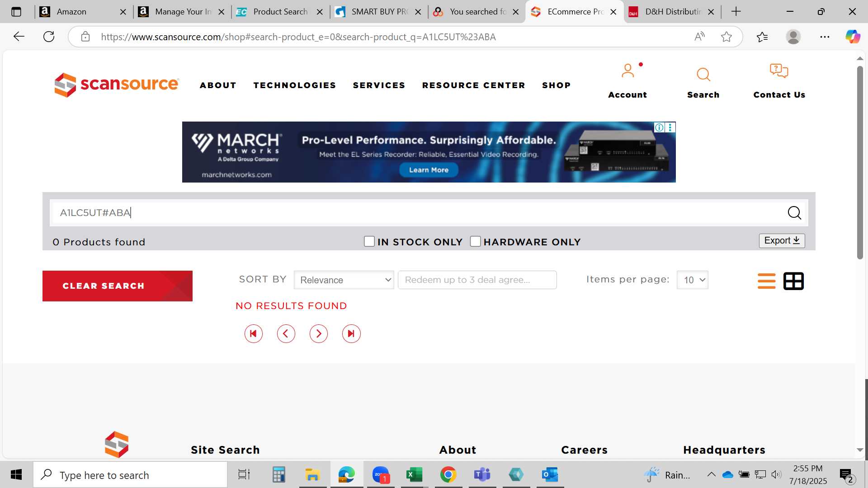Click the Site Search footer heading

pyautogui.click(x=225, y=450)
